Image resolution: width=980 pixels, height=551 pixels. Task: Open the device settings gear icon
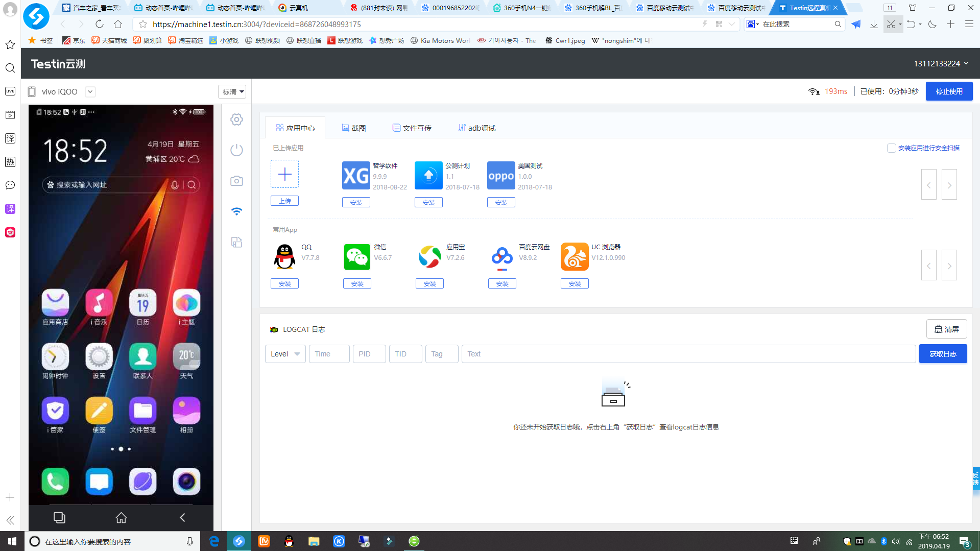point(236,119)
